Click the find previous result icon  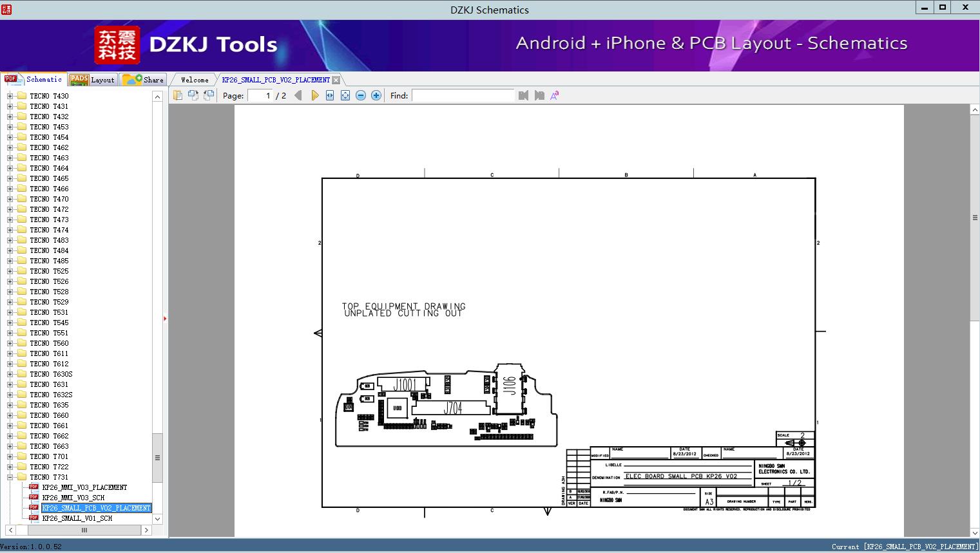point(523,95)
